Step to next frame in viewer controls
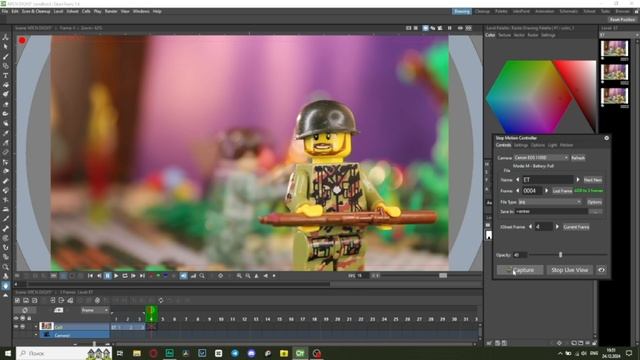 tap(133, 276)
